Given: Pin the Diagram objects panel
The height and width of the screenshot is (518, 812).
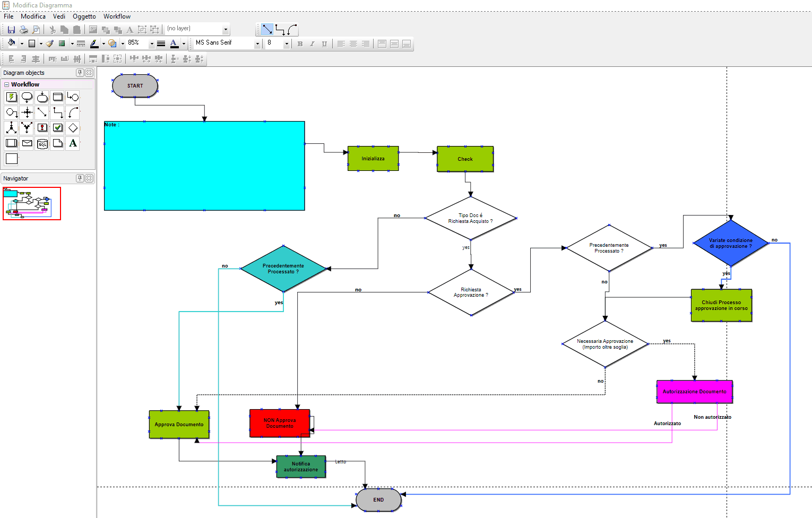Looking at the screenshot, I should point(80,73).
